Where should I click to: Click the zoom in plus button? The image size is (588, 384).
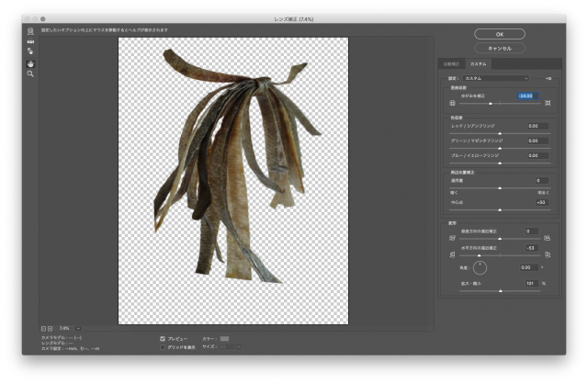[51, 328]
